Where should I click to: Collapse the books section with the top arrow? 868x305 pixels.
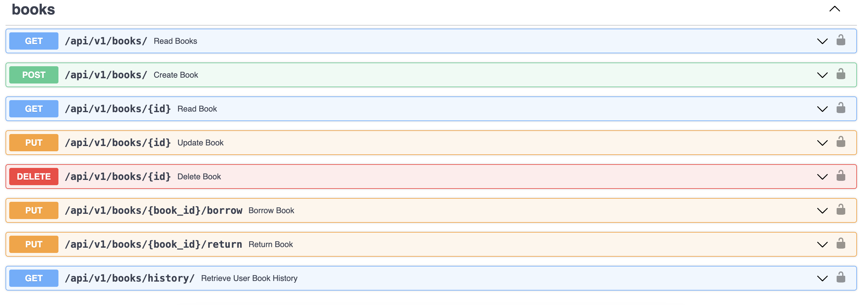[835, 9]
